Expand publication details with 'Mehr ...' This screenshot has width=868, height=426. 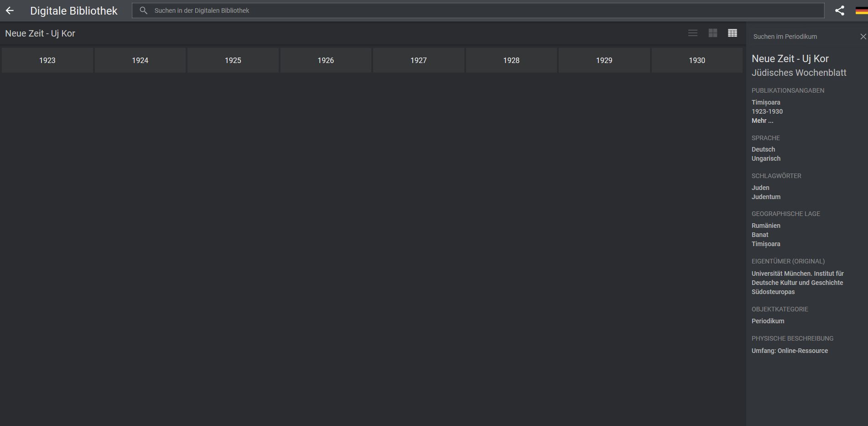762,121
